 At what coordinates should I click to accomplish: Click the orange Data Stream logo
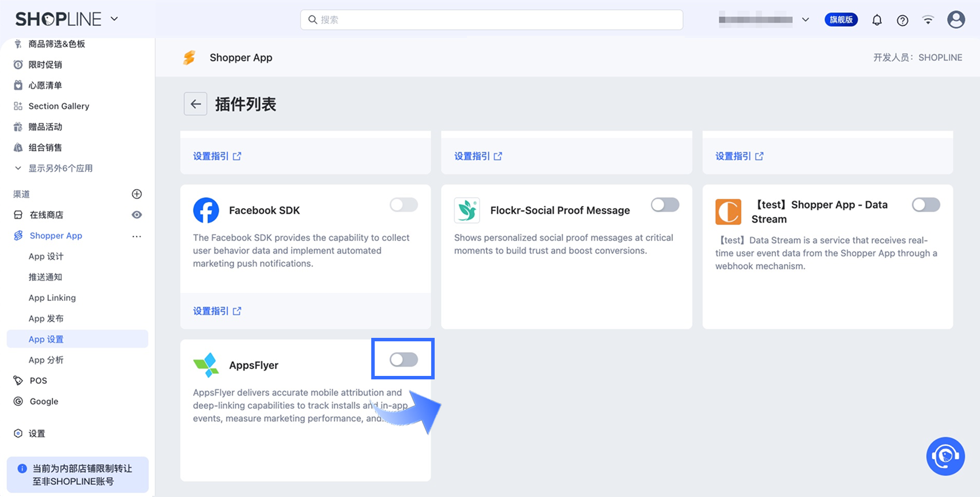coord(729,212)
